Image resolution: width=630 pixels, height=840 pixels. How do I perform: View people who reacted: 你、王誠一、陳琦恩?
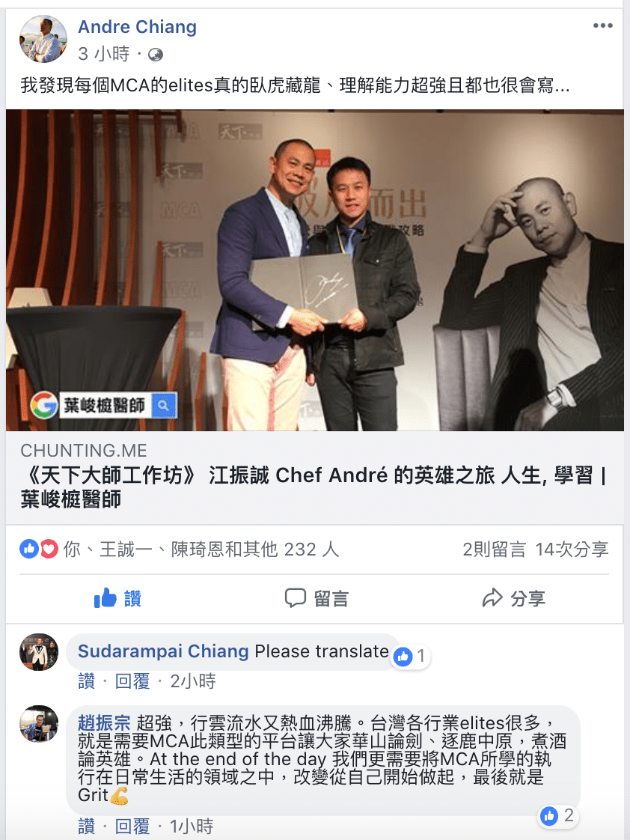(x=201, y=550)
